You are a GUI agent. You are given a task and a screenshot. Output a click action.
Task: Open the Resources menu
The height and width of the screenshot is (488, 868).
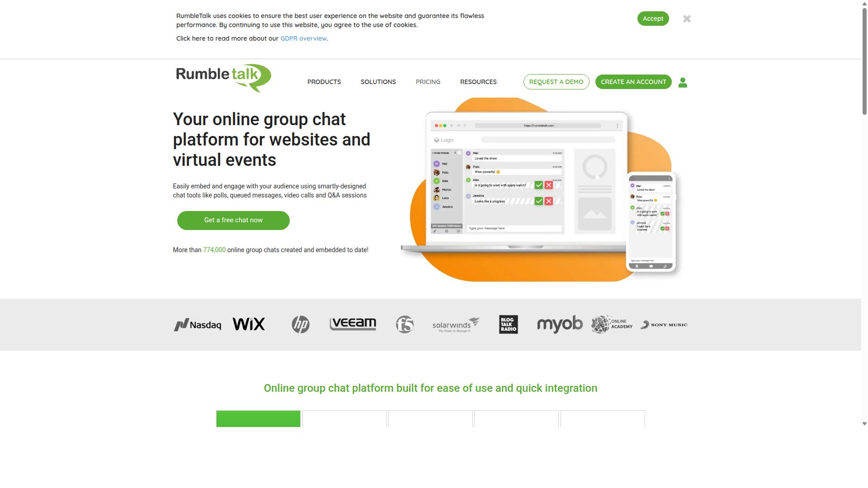tap(478, 82)
